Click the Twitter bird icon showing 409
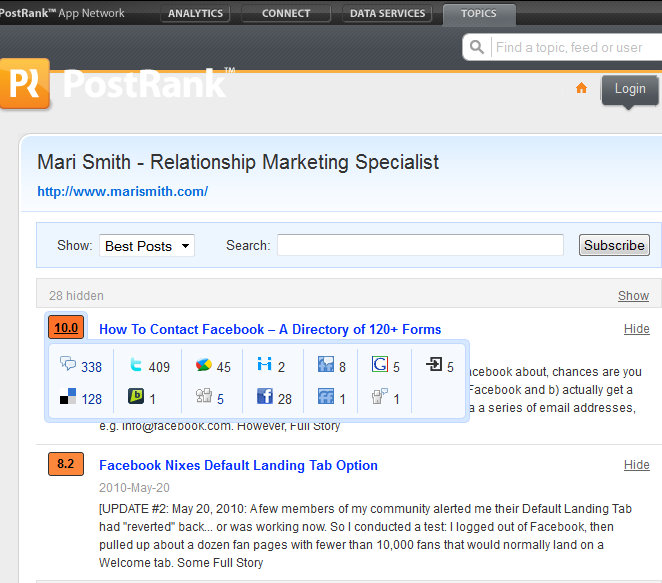Viewport: 662px width, 583px height. (136, 364)
